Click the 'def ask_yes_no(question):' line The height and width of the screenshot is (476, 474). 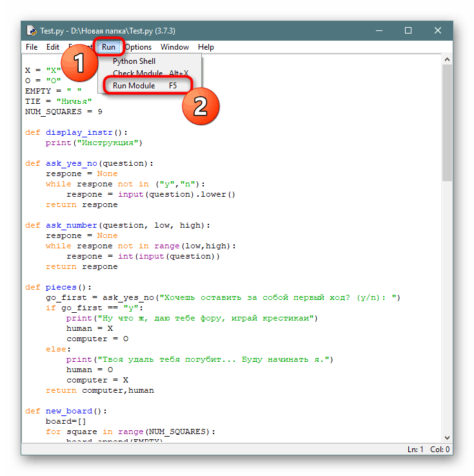(89, 163)
